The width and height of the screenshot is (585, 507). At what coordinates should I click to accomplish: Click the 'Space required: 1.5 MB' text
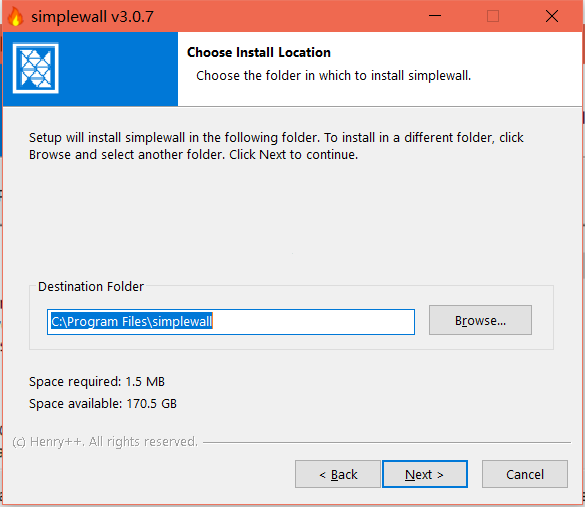pos(97,382)
